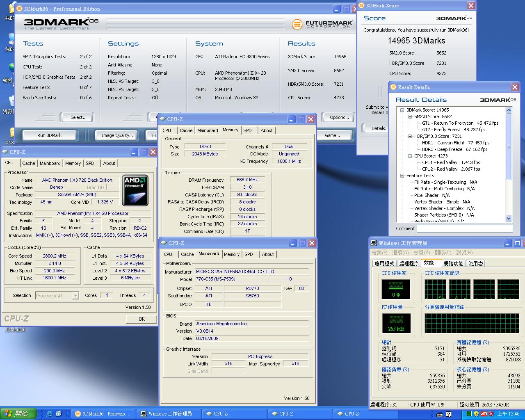Switch to 3DMark06 taskbar button
Image resolution: width=525 pixels, height=420 pixels.
tap(103, 413)
